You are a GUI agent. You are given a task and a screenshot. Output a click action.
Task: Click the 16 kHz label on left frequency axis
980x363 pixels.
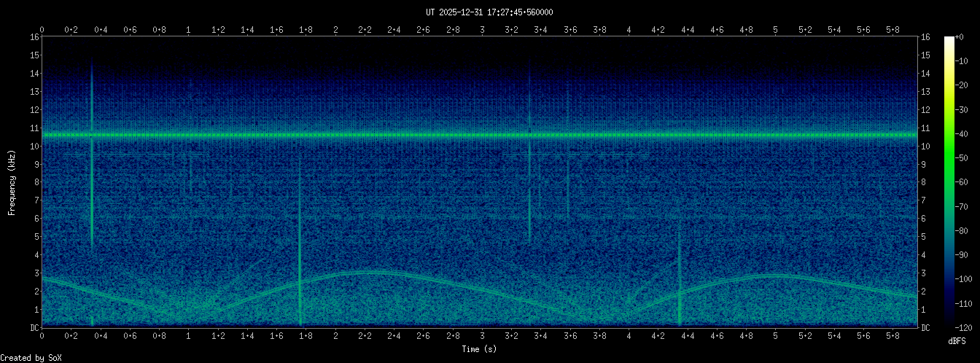tap(34, 37)
